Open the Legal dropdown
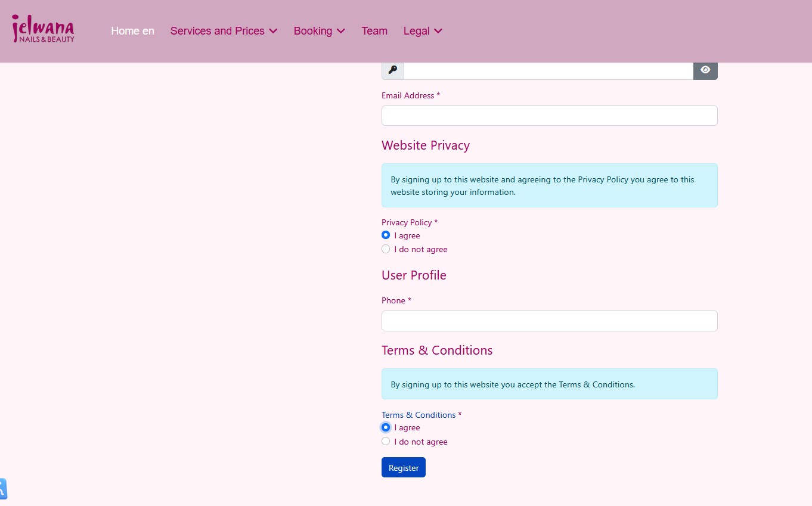The height and width of the screenshot is (506, 812). 423,31
